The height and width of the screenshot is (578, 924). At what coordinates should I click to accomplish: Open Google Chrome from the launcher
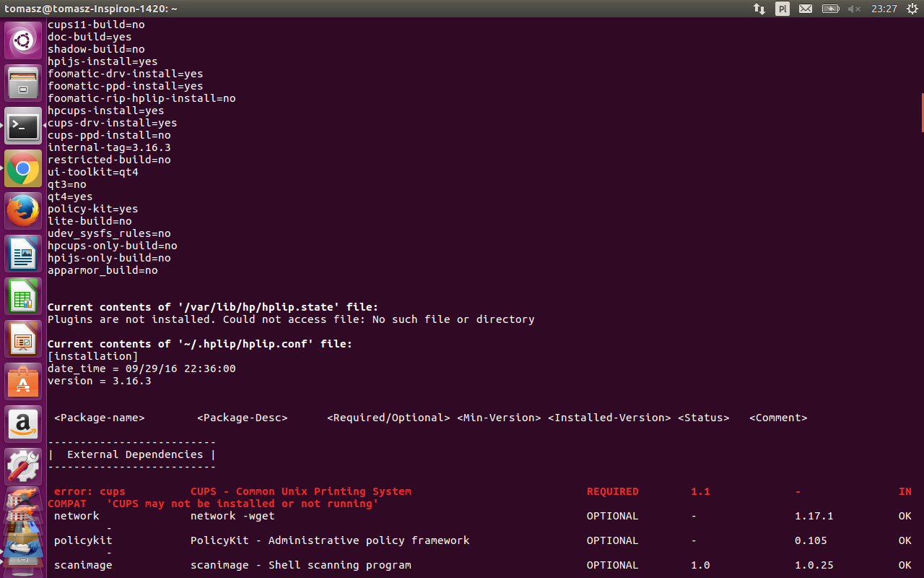(23, 168)
